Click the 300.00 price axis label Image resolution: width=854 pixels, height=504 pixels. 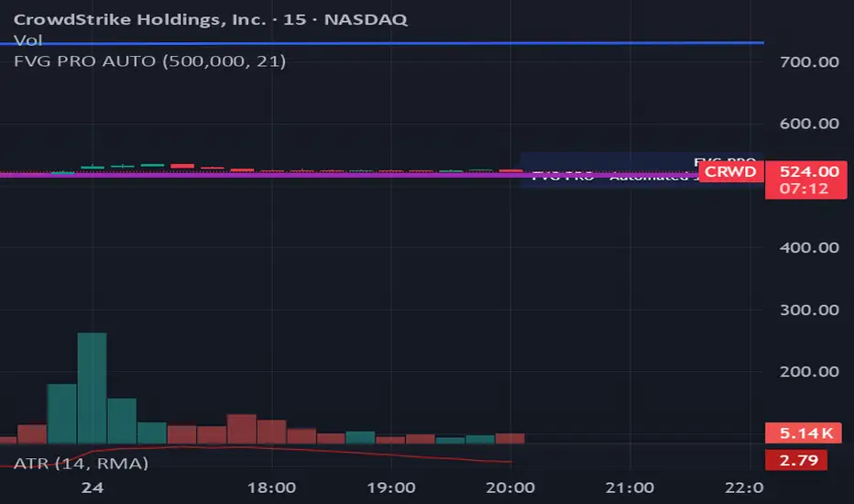[809, 310]
